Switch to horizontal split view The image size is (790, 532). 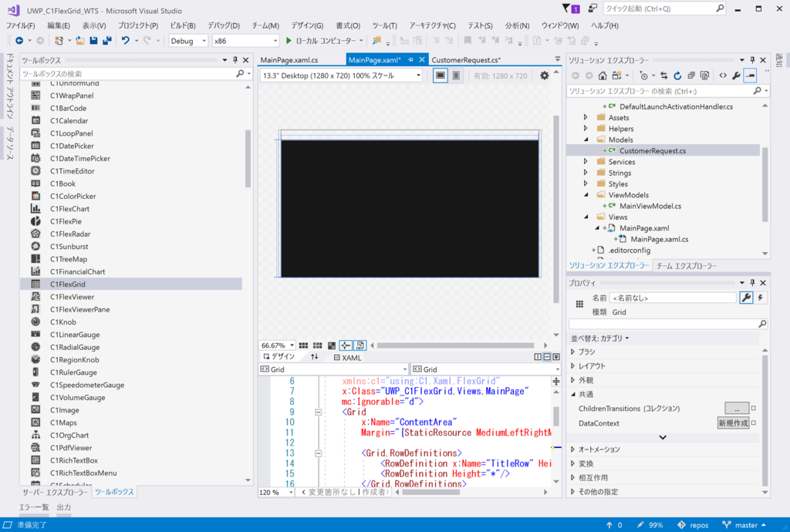pyautogui.click(x=547, y=357)
